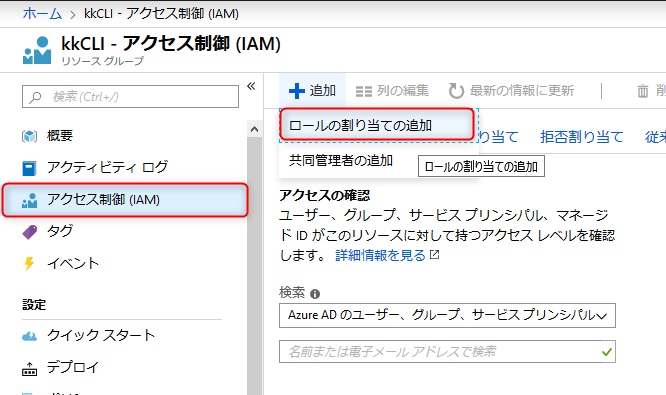666x395 pixels.
Task: Switch to the 拒否割り当て tab
Action: click(x=581, y=137)
